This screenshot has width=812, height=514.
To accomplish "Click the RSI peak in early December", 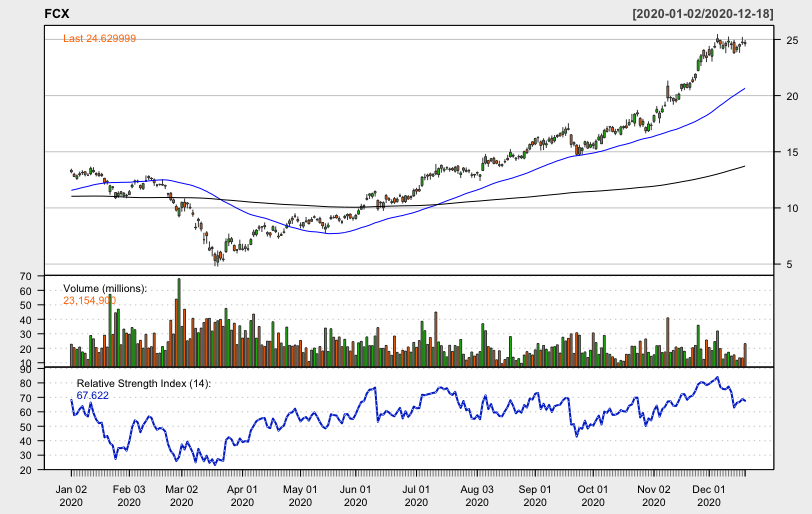I will click(717, 377).
